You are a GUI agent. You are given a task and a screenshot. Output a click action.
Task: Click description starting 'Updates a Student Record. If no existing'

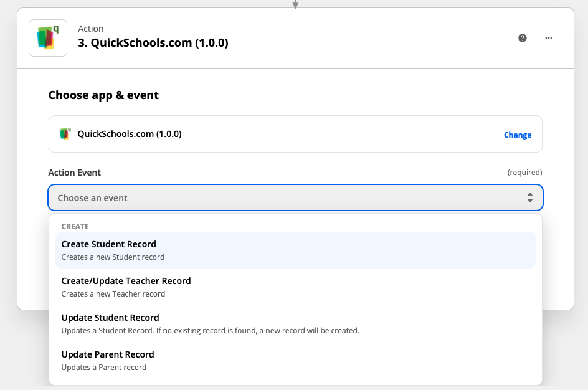(211, 330)
